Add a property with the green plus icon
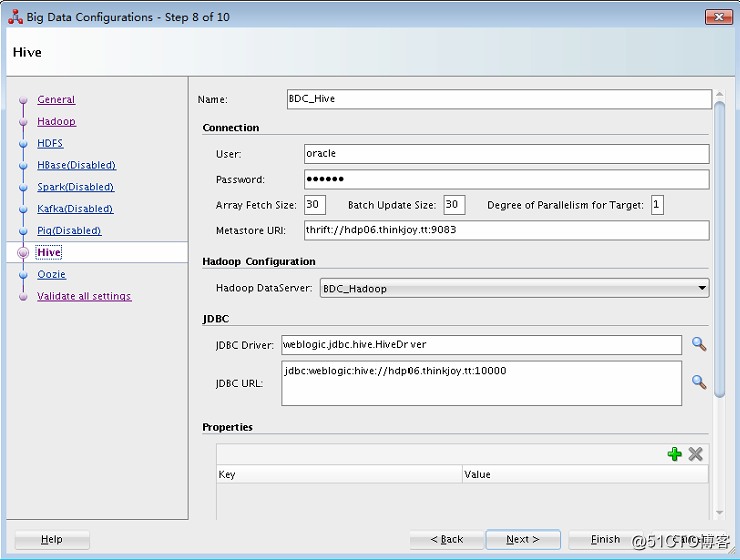 pos(674,454)
